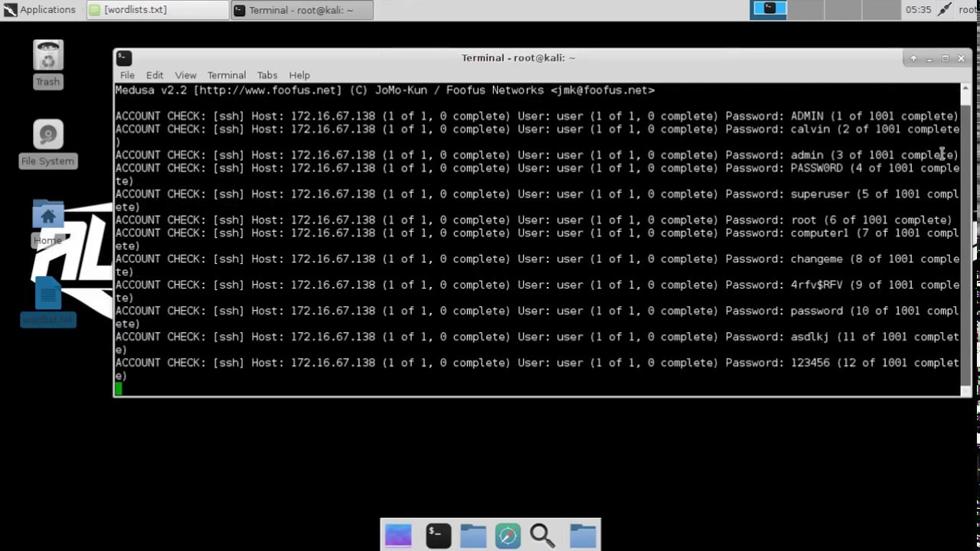Open the Help menu
This screenshot has height=551, width=980.
[x=299, y=75]
